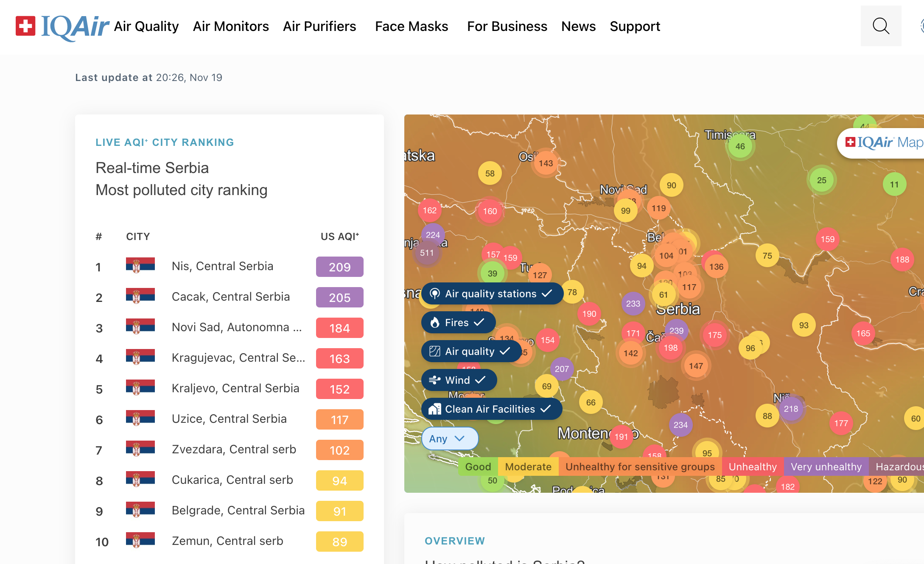The width and height of the screenshot is (924, 564).
Task: Turn off Clean Air Facilities layer
Action: 491,409
